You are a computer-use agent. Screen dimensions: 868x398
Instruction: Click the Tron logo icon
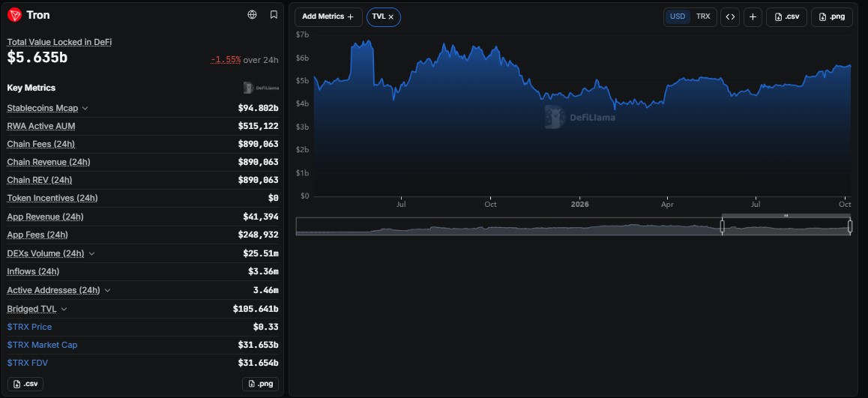14,15
